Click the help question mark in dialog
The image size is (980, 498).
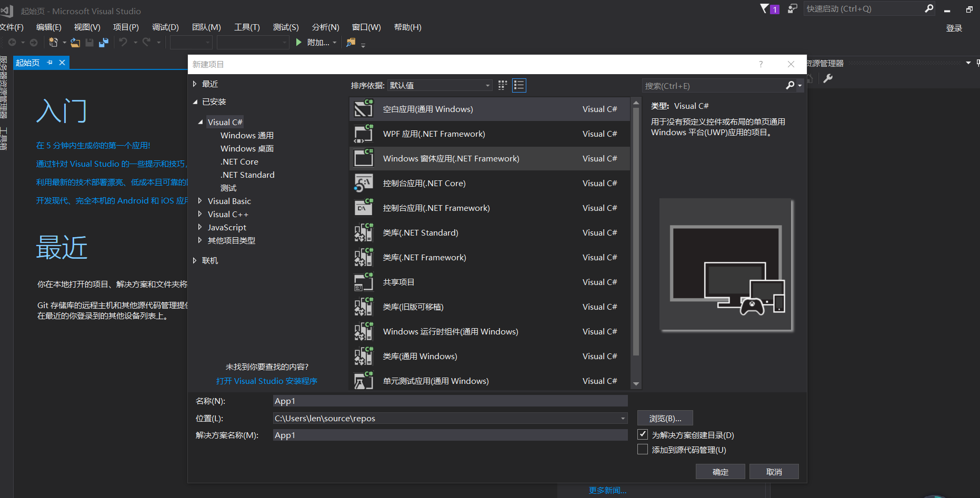[761, 64]
